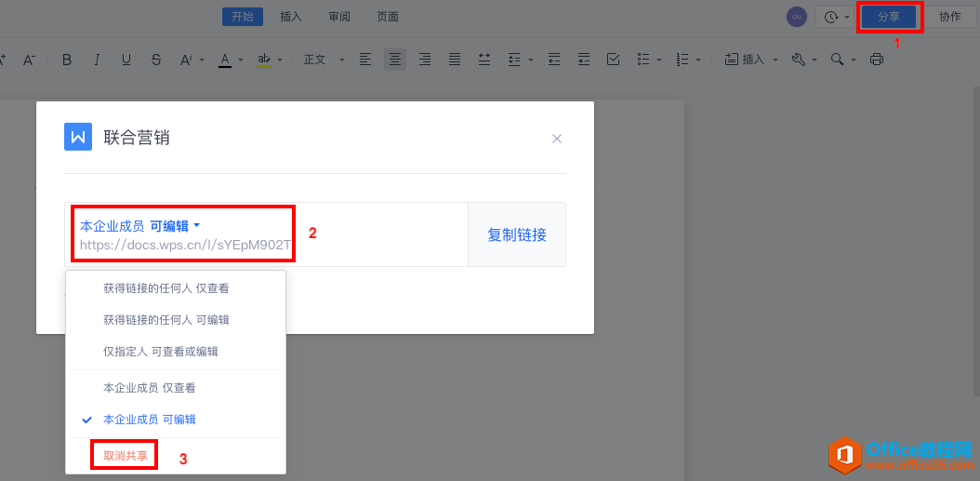This screenshot has height=481, width=980.
Task: Click the toolbar insert icon labeled 插入
Action: point(745,60)
